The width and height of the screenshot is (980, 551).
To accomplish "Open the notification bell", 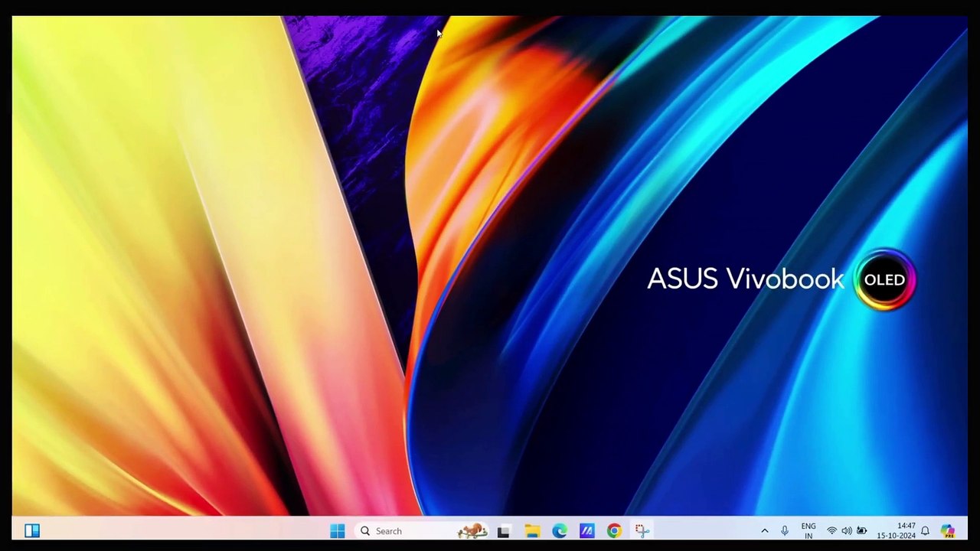I will 925,531.
